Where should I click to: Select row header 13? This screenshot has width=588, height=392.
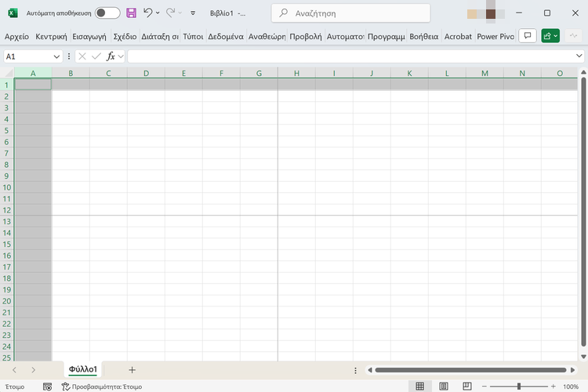click(x=7, y=221)
